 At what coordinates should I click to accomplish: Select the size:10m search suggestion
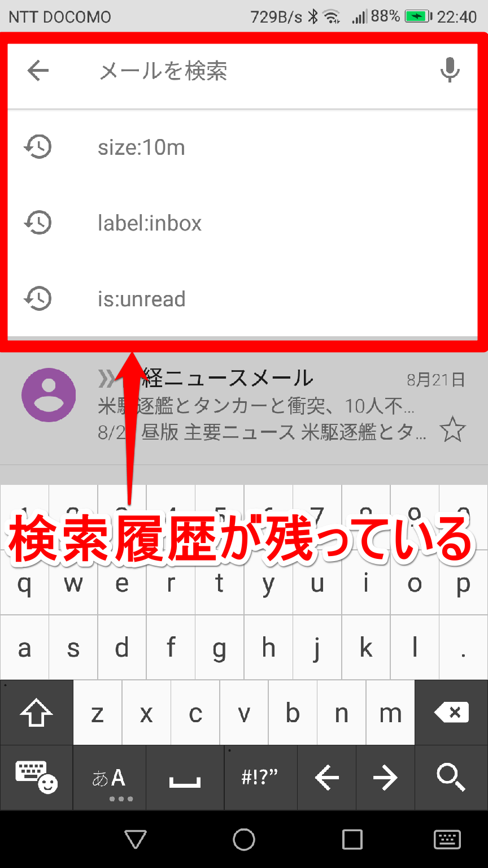[244, 147]
